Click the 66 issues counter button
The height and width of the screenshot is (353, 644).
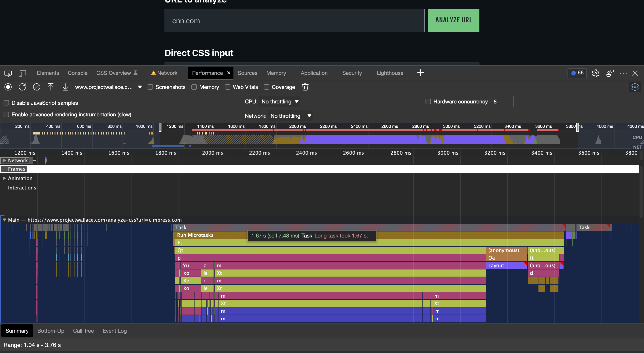point(577,73)
